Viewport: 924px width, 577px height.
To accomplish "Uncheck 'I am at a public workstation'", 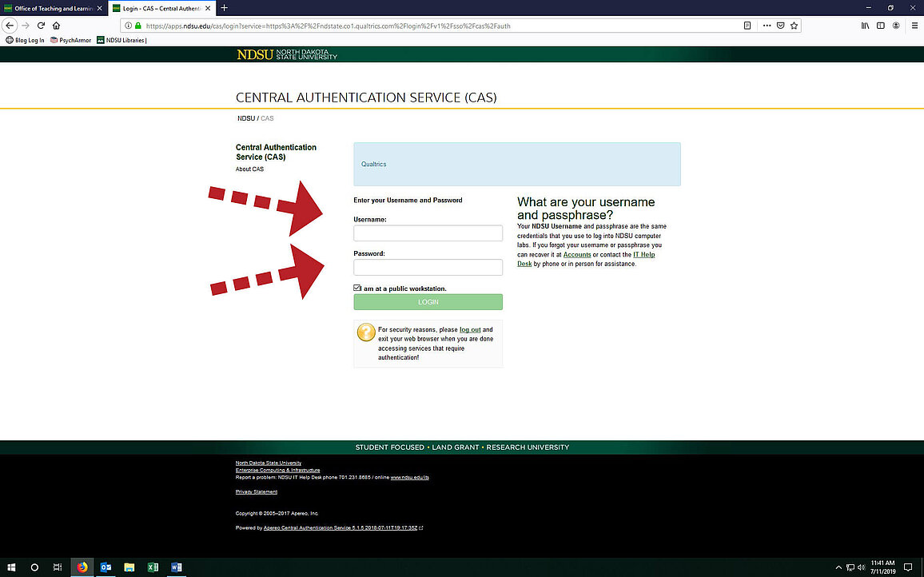I will click(357, 288).
